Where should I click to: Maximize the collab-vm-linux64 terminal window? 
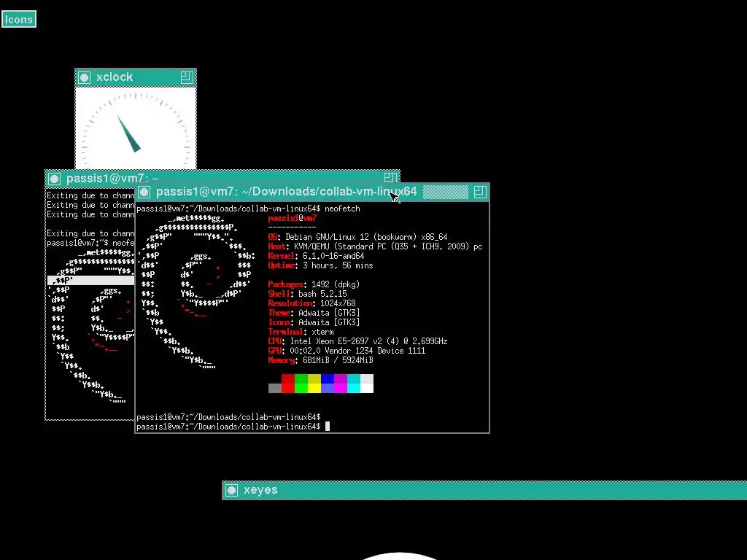pyautogui.click(x=480, y=192)
